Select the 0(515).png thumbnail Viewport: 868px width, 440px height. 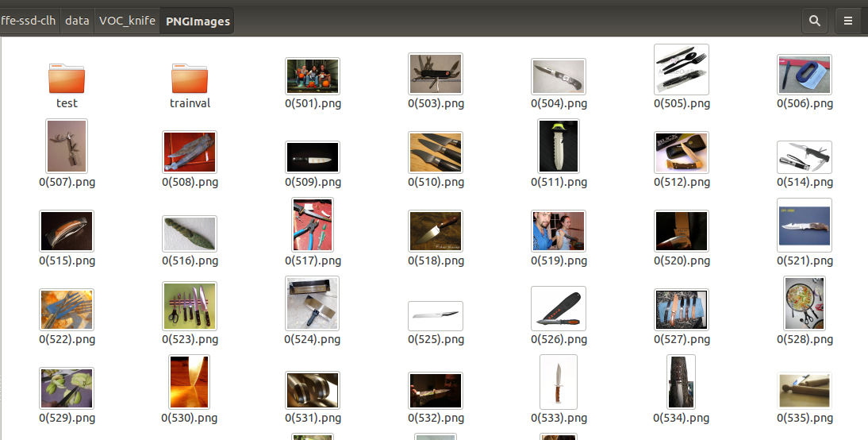tap(67, 231)
